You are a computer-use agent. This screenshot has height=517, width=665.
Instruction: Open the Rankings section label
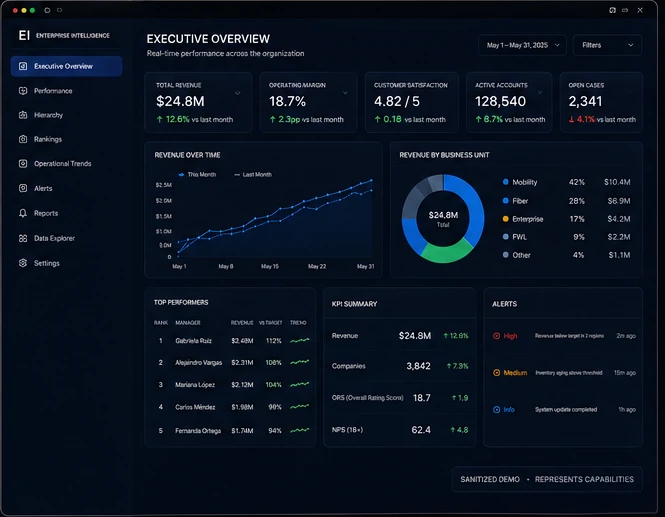point(48,139)
